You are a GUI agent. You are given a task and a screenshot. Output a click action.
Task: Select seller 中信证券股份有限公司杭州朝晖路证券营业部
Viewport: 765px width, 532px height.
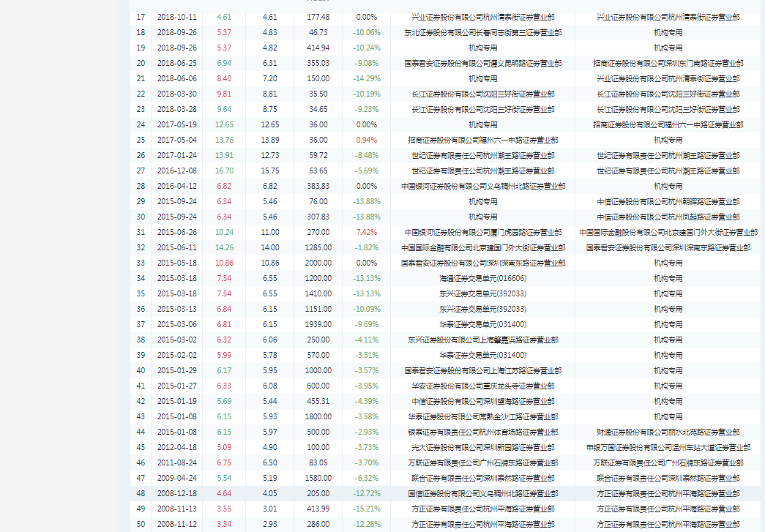[668, 201]
